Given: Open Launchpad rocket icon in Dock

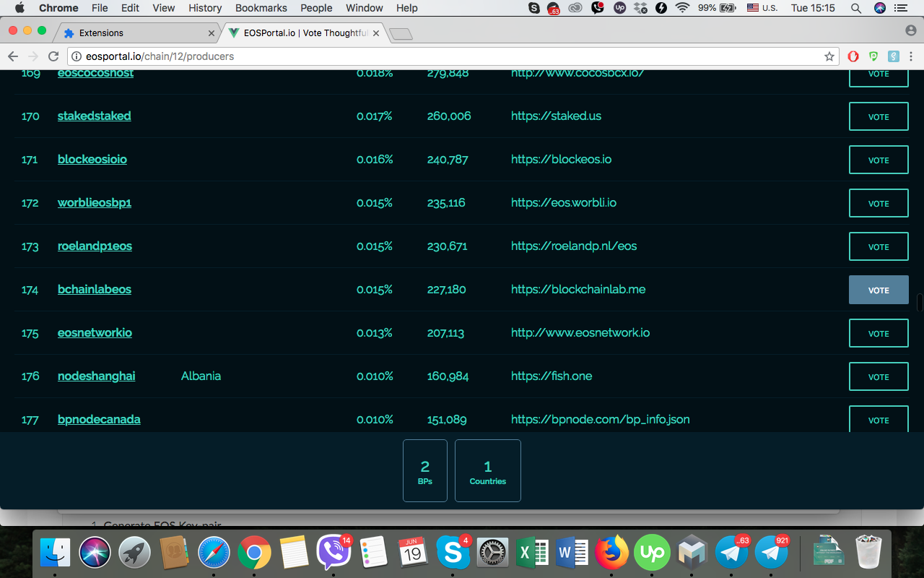Looking at the screenshot, I should (134, 553).
